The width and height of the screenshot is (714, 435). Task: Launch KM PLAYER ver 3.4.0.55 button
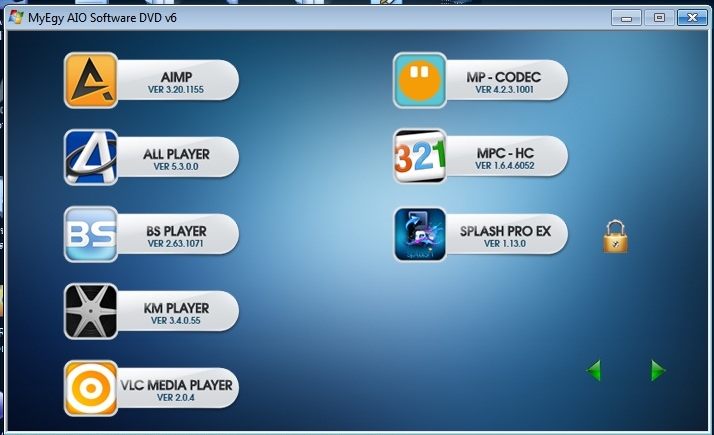point(178,312)
